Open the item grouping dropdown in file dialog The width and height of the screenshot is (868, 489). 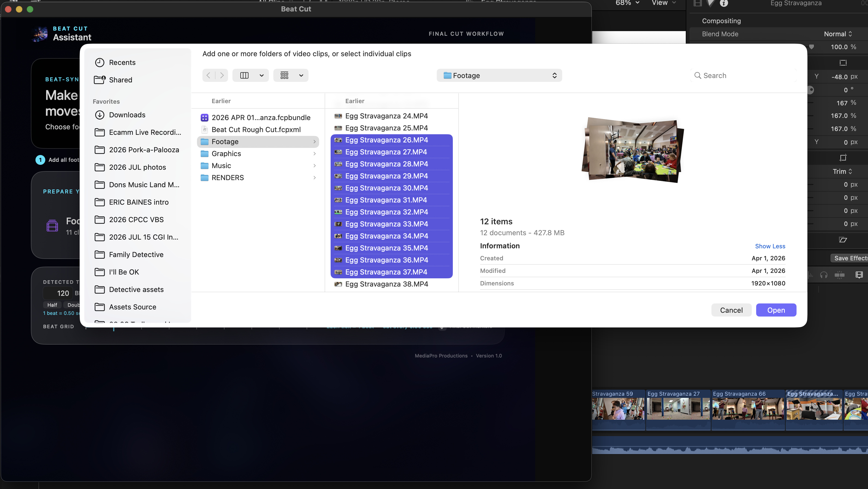291,76
